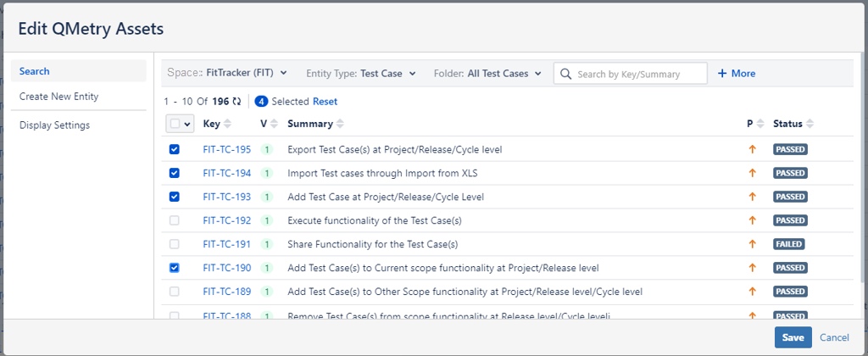Open the FIT-TC-191 test case link
This screenshot has height=356, width=868.
227,244
